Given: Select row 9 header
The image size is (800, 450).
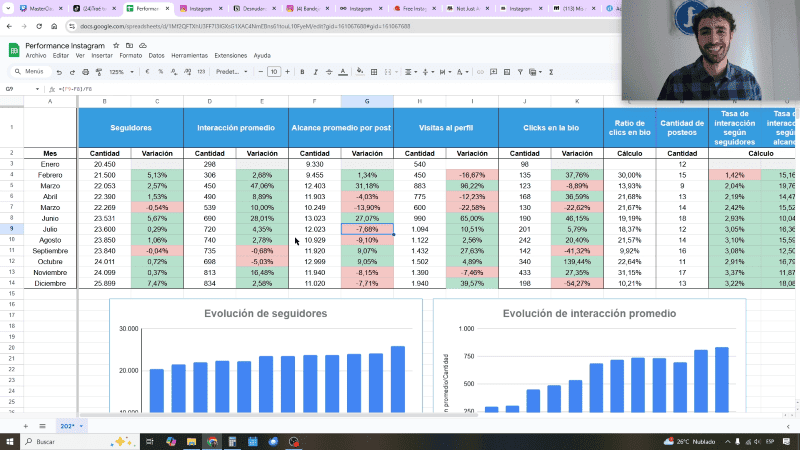Looking at the screenshot, I should (x=11, y=229).
